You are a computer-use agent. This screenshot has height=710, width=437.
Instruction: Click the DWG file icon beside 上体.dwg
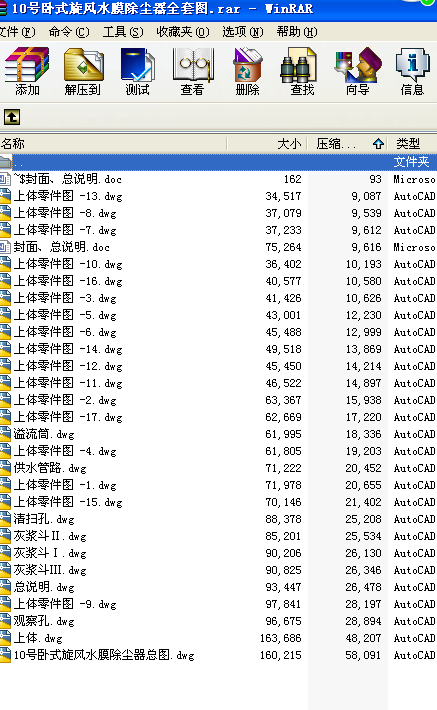(x=5, y=638)
